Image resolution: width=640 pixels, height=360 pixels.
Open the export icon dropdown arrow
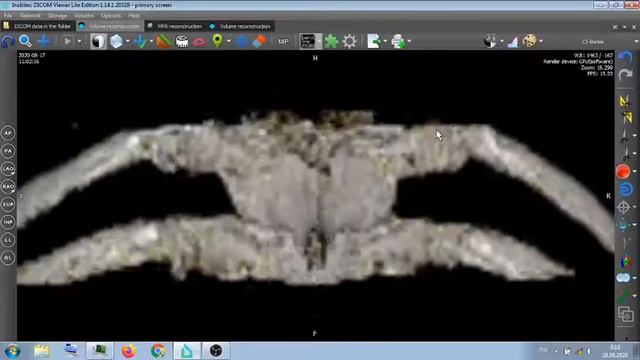(385, 41)
